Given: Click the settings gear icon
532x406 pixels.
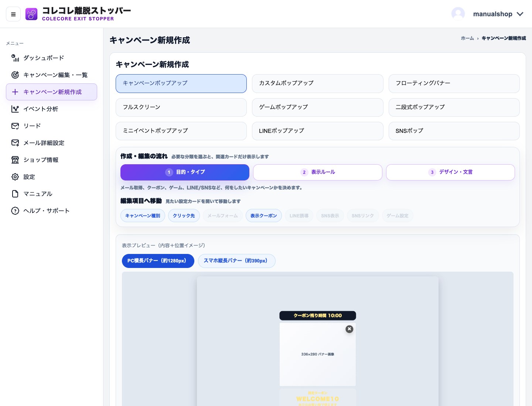Looking at the screenshot, I should coord(15,177).
